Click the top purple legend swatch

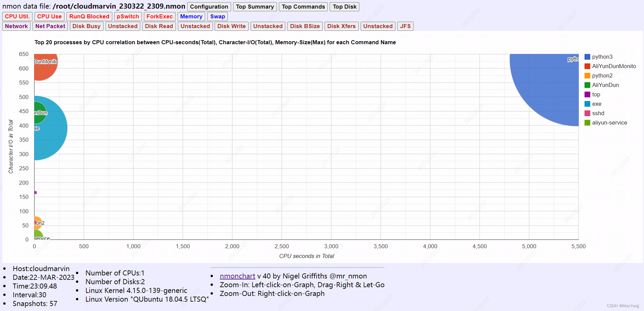pyautogui.click(x=587, y=94)
